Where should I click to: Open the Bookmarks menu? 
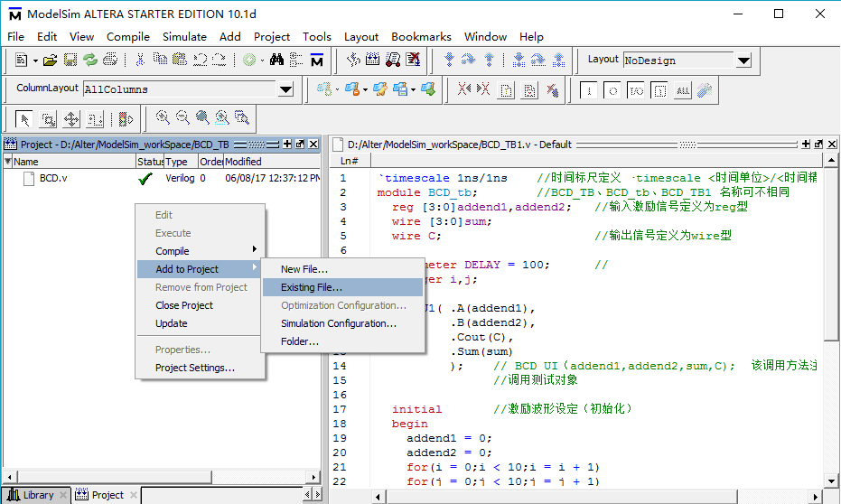(421, 36)
